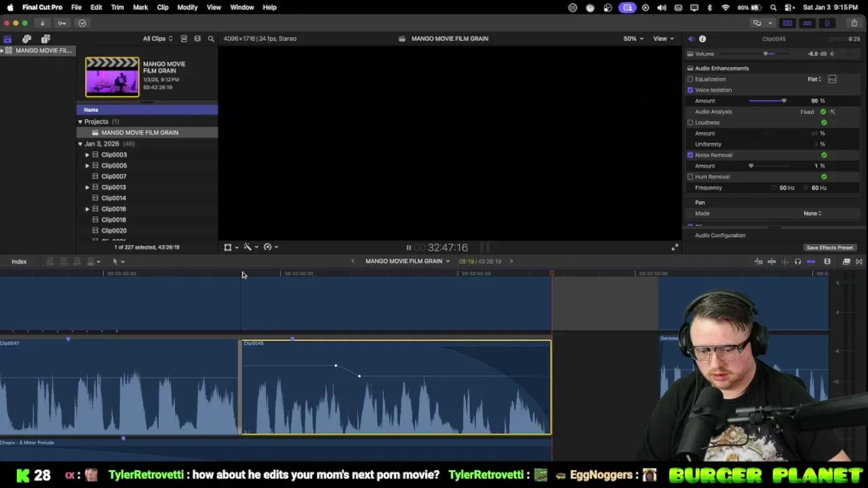Pause playback in the viewer
Screen dimensions: 868x488
408,248
